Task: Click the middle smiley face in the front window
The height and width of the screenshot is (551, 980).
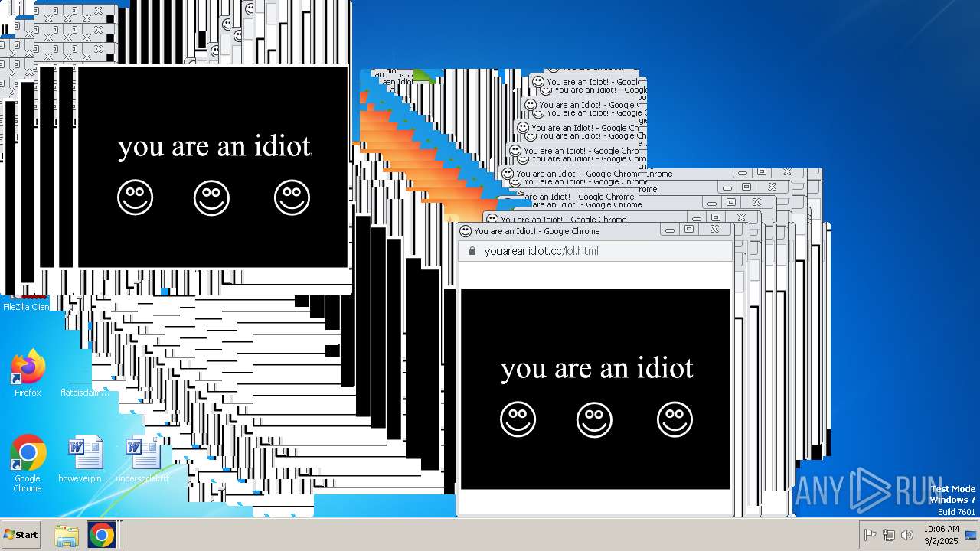Action: click(594, 419)
